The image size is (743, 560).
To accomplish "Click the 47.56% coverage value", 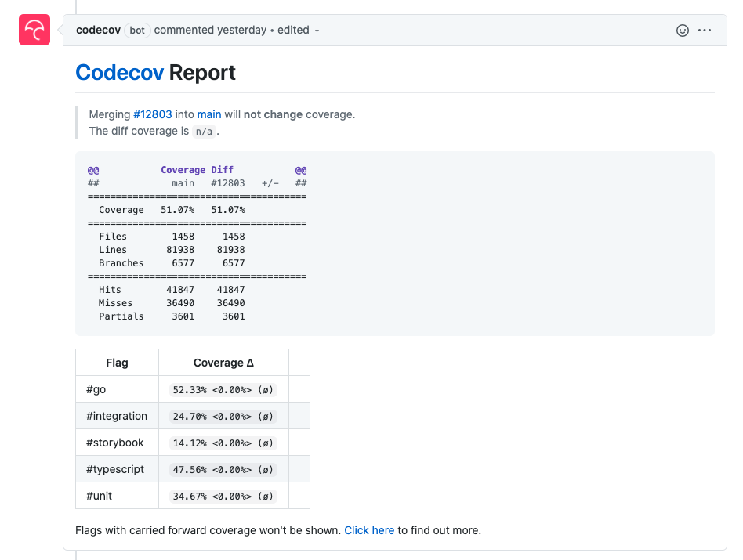I will 223,469.
